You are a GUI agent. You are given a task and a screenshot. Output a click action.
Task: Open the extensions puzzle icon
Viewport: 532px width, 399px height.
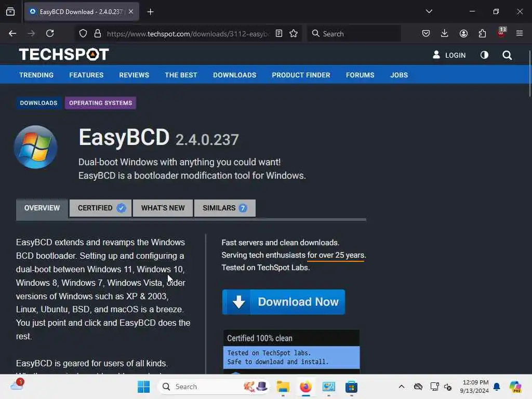pos(482,33)
